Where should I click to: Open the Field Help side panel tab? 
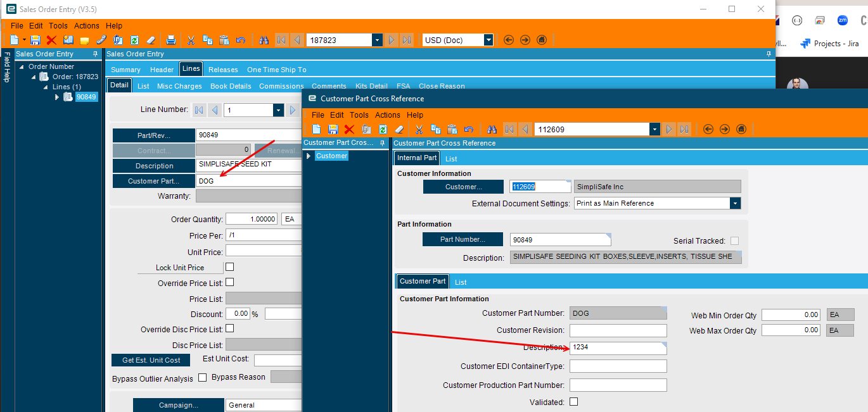coord(6,68)
